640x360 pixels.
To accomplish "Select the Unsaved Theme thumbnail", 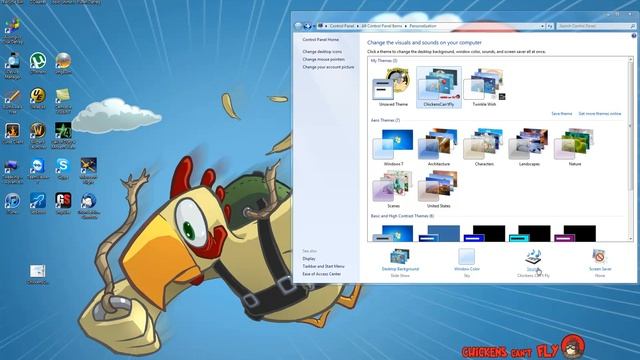I will 393,87.
